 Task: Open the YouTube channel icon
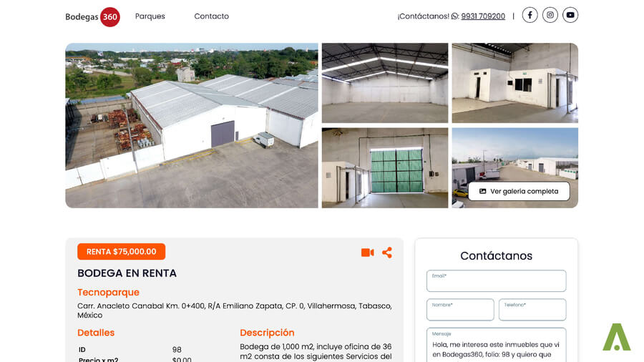pyautogui.click(x=570, y=15)
